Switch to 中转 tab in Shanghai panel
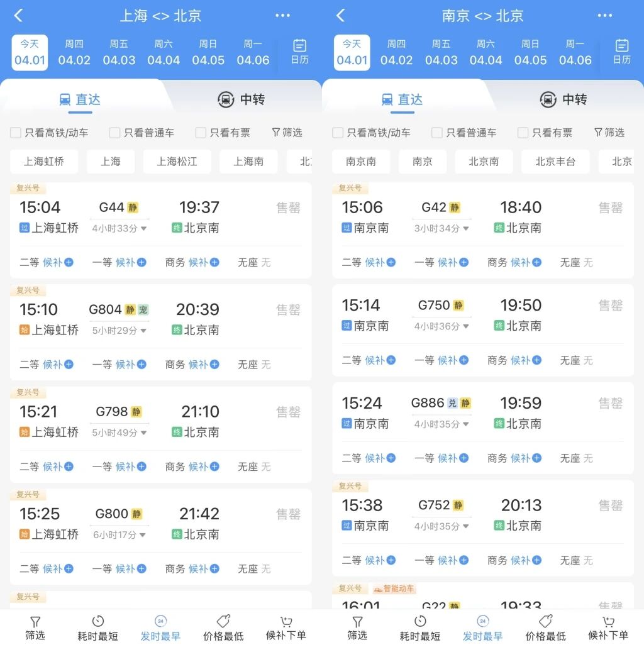The image size is (644, 657). 241,99
